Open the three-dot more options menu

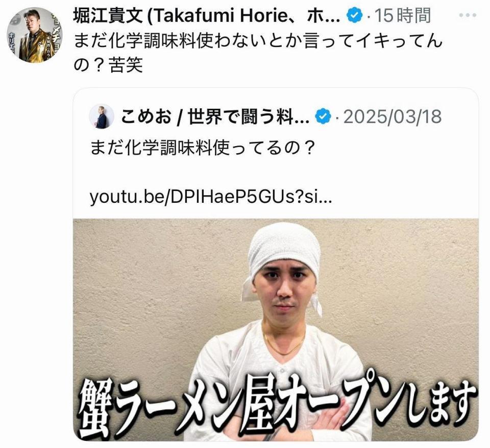pos(468,15)
